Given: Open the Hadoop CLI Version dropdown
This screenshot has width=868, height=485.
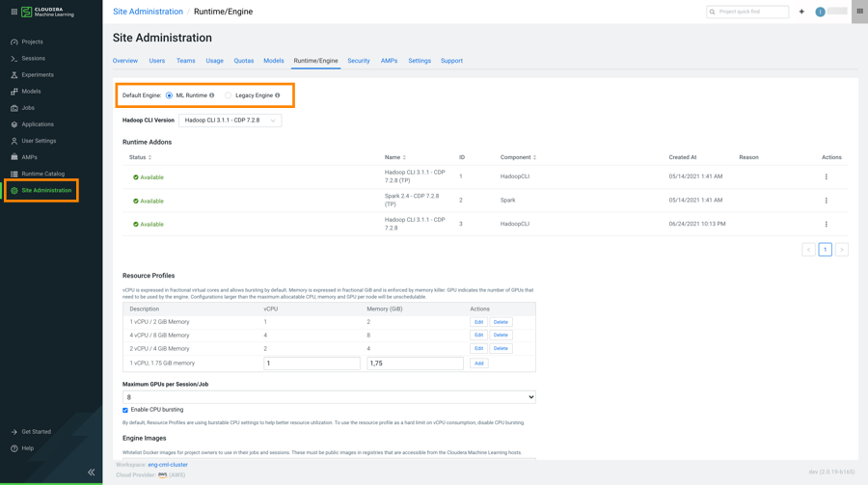Looking at the screenshot, I should pos(230,121).
